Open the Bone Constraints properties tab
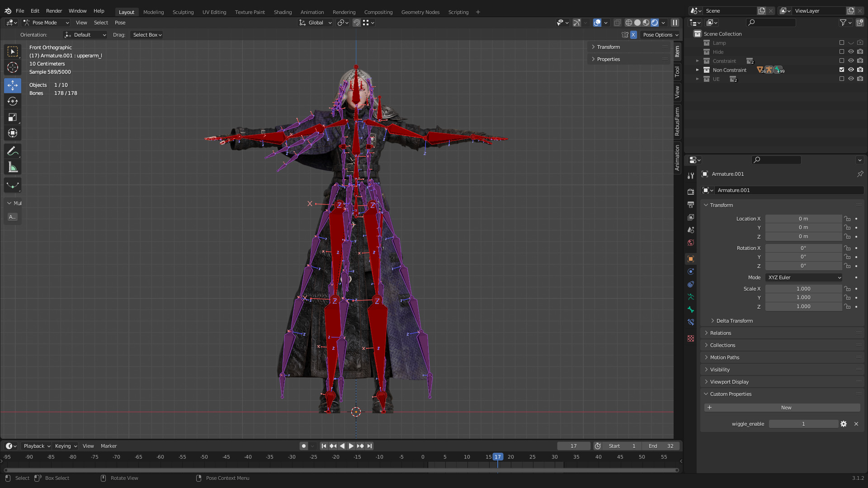This screenshot has height=488, width=868. [691, 322]
